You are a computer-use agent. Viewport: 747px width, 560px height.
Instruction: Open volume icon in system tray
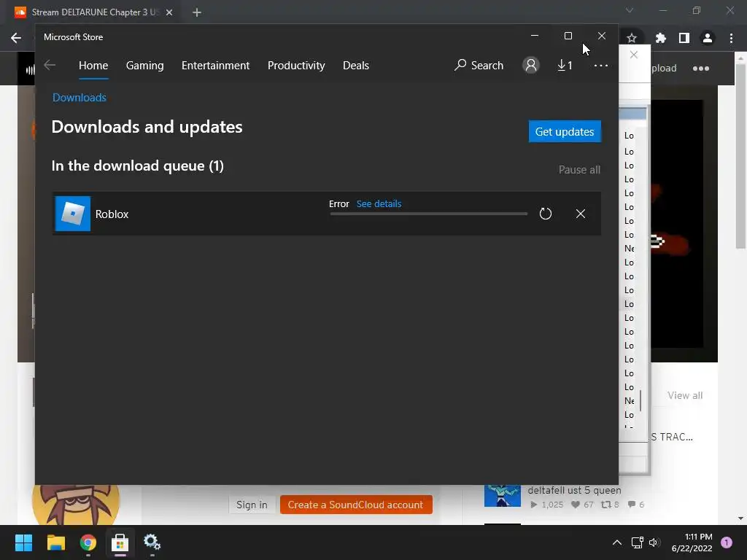click(654, 542)
